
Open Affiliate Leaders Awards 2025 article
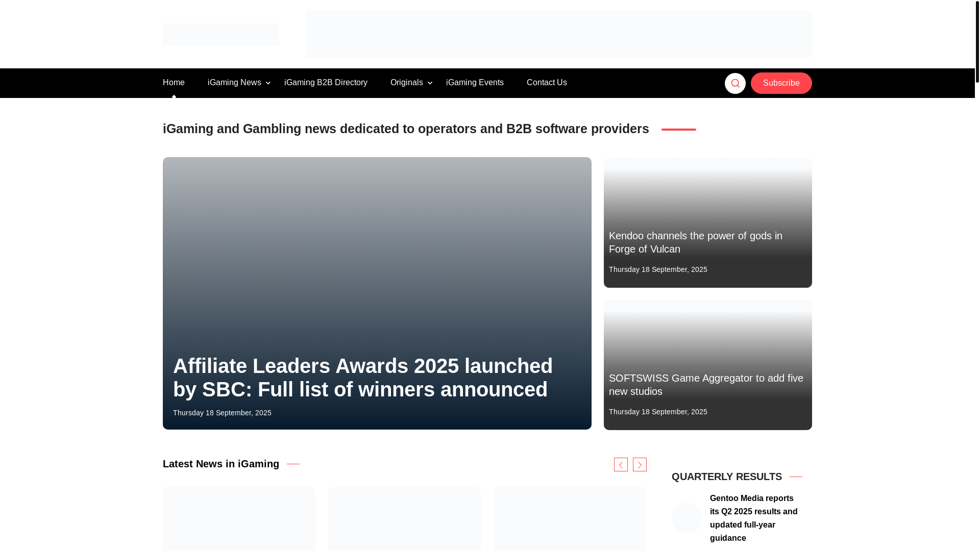pos(363,378)
